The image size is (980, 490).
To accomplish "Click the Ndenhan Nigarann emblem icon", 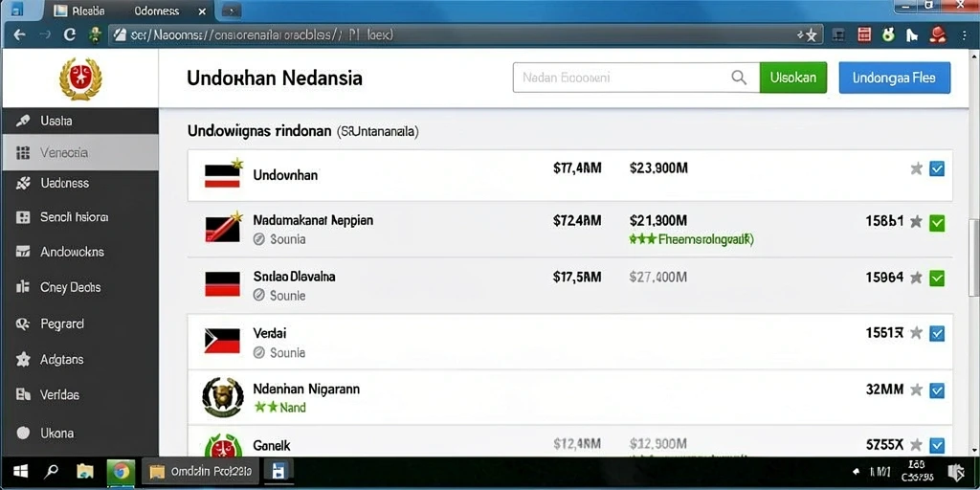I will 223,397.
